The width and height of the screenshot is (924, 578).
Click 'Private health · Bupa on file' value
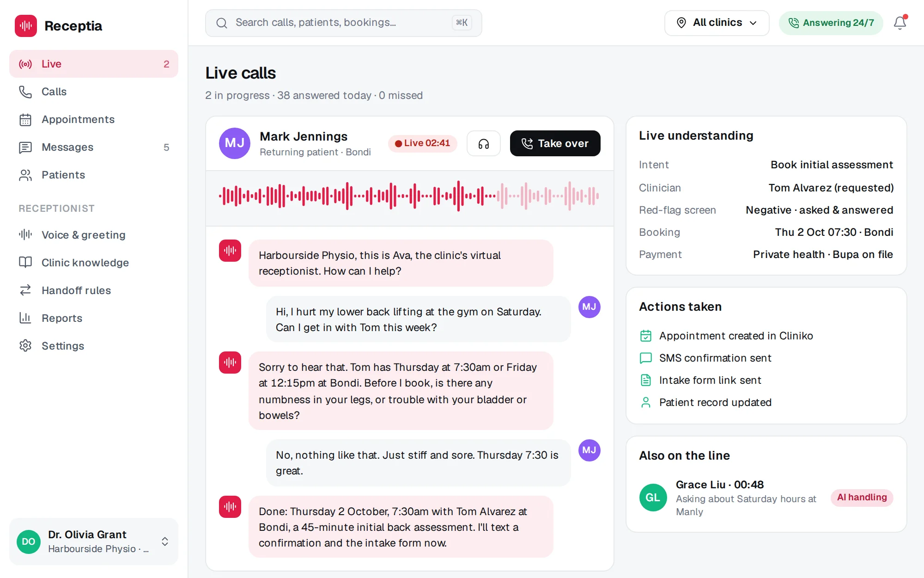click(x=823, y=254)
